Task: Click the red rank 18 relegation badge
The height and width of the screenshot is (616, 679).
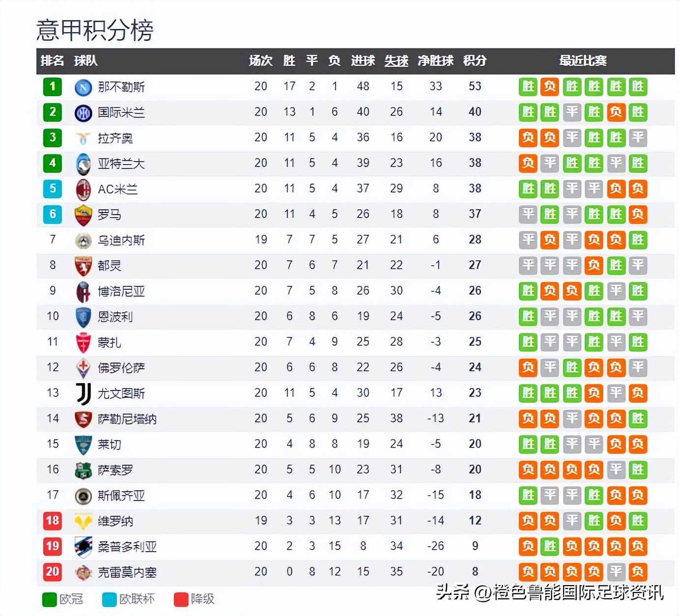Action: 53,521
